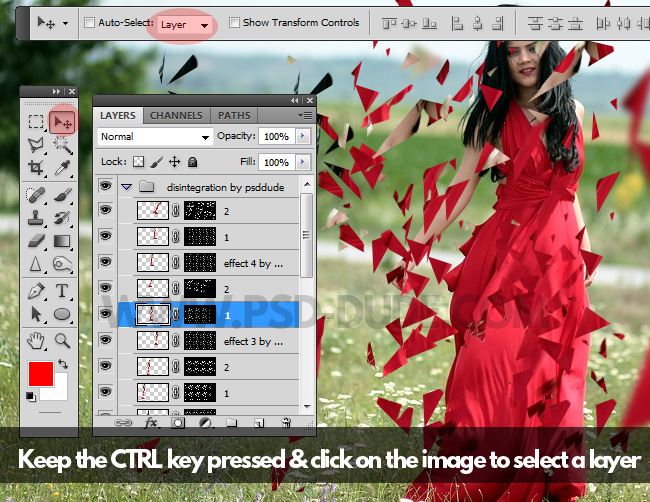Select the Rectangular Marquee tool

(36, 121)
